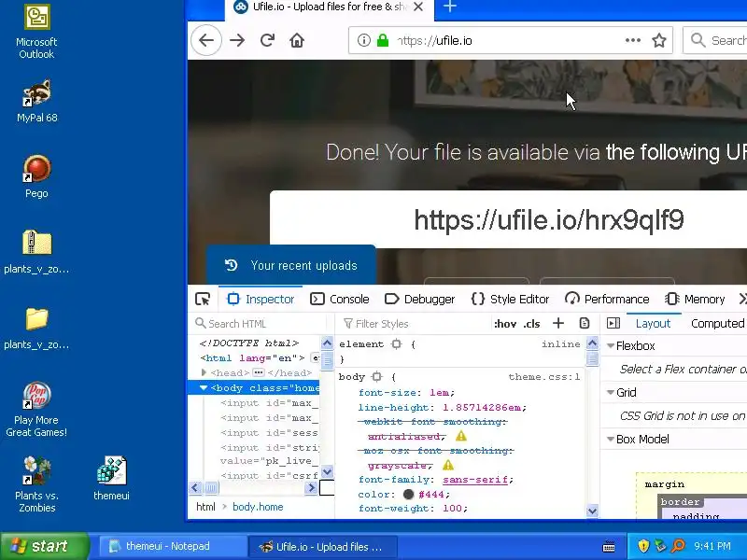Toggle .cls class editor panel
Screen dimensions: 747x560
[531, 324]
